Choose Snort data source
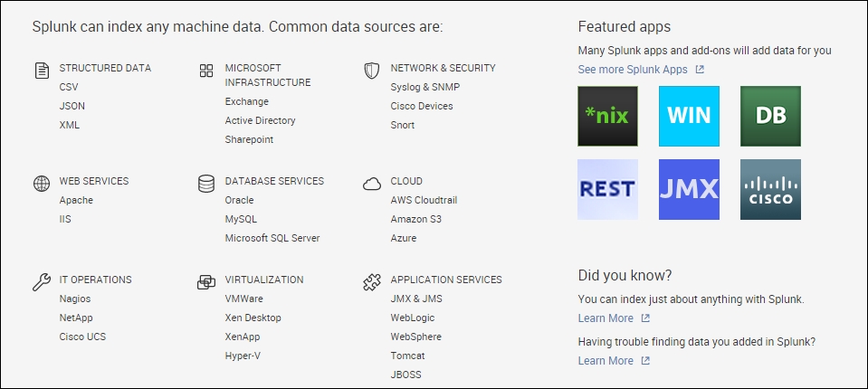The width and height of the screenshot is (868, 389). coord(403,125)
